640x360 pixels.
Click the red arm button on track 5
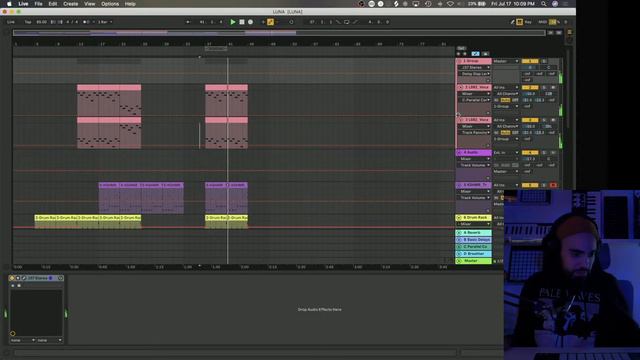[553, 185]
